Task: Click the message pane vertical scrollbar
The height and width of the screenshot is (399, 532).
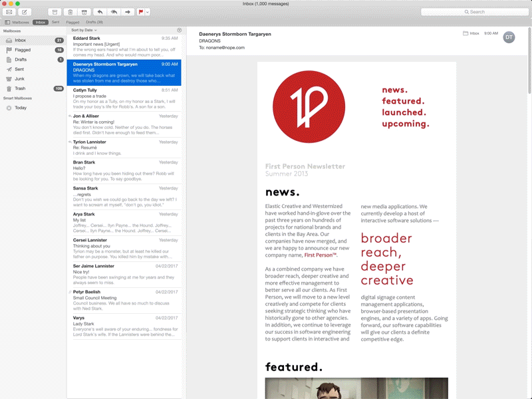Action: pos(529,61)
